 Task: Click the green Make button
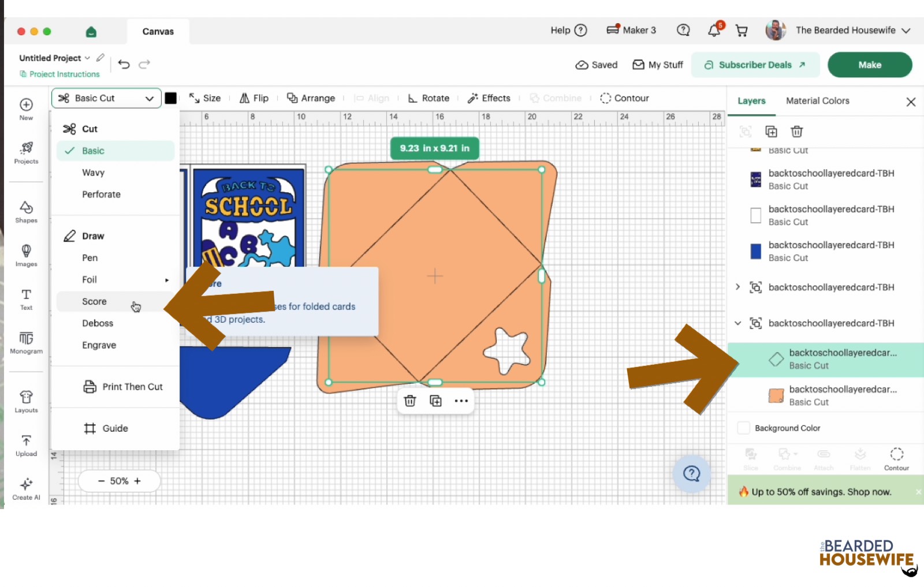point(870,65)
